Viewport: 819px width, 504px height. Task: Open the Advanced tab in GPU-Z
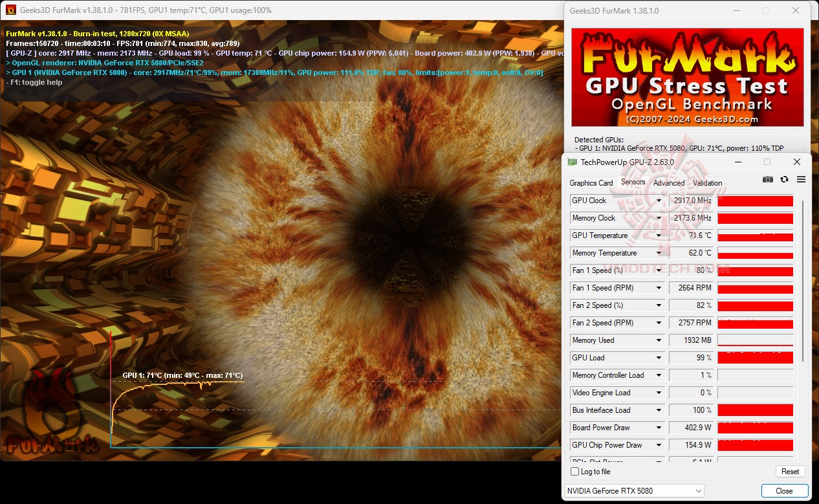[x=669, y=183]
